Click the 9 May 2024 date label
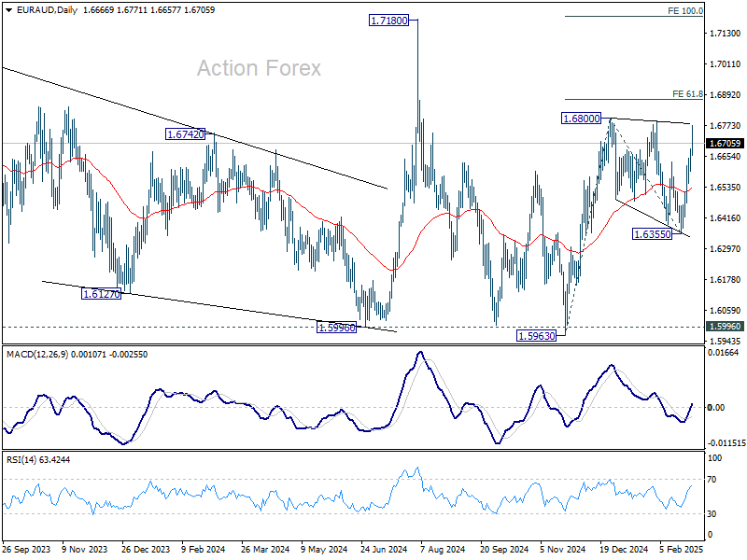The width and height of the screenshot is (747, 560). 324,549
